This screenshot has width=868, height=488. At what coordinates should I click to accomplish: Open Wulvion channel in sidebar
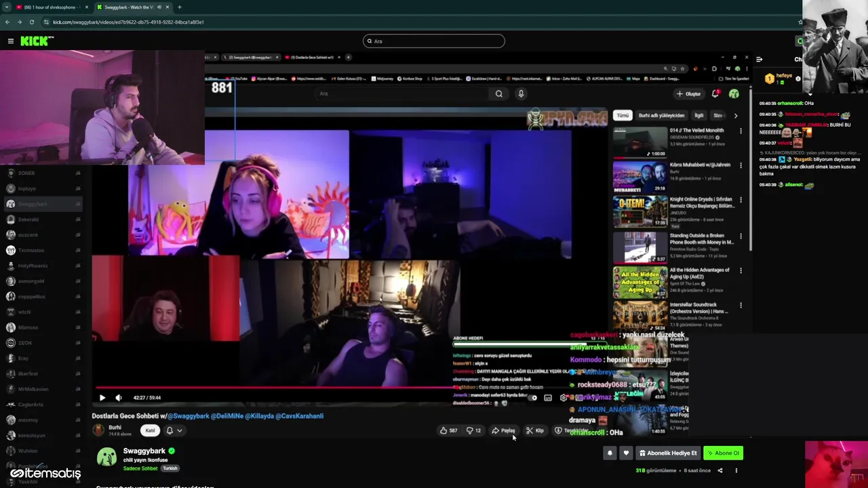[42, 451]
